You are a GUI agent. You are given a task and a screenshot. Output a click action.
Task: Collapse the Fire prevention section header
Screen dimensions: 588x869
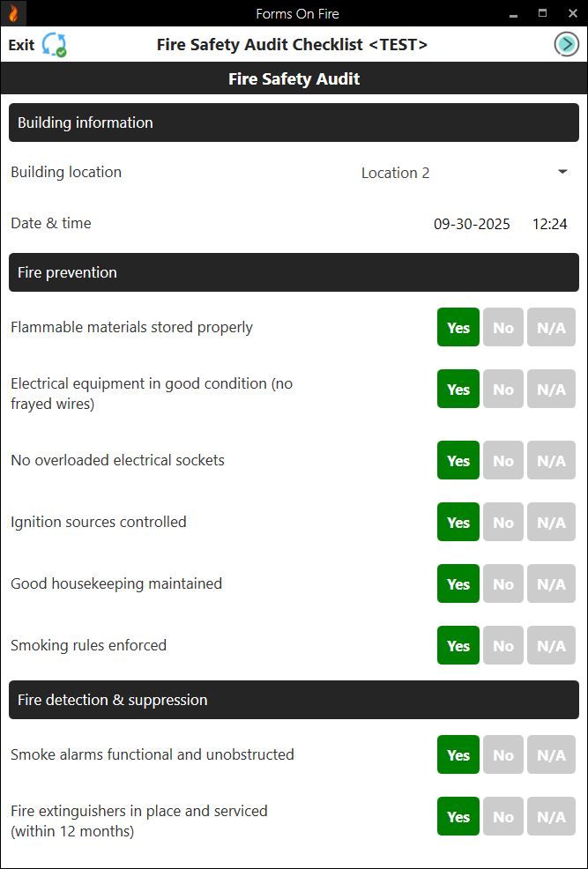(294, 272)
